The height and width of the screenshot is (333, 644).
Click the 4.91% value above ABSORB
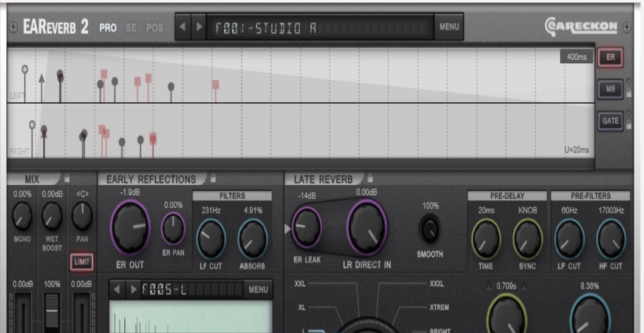(253, 211)
